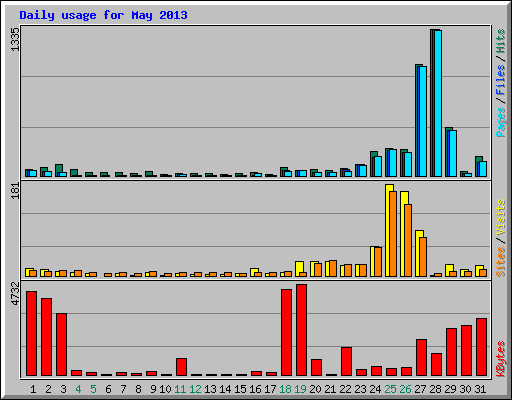Click green weekend day 4 label

(78, 389)
